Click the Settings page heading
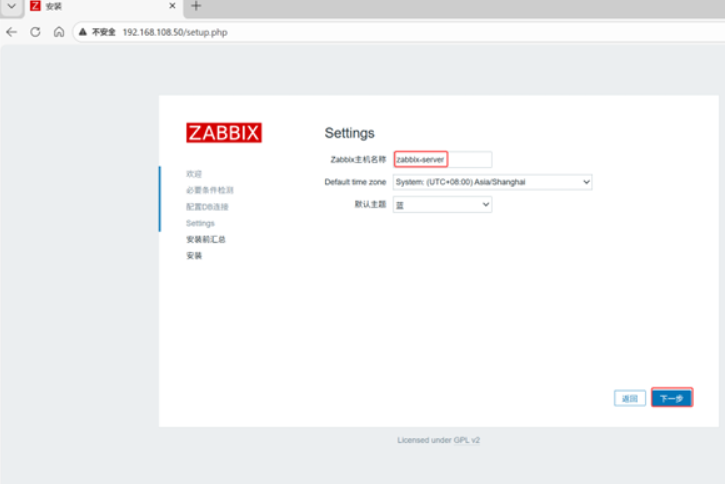 (x=350, y=133)
